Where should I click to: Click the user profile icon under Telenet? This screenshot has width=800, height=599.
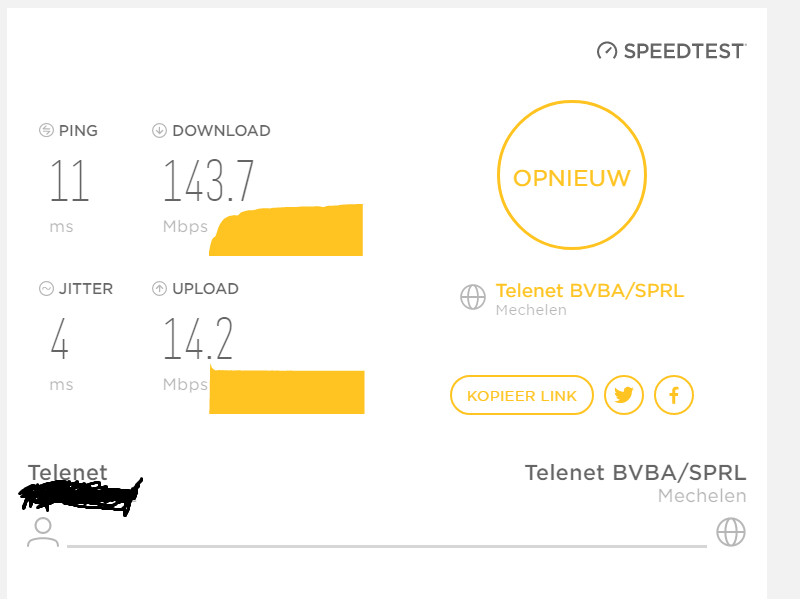click(43, 532)
